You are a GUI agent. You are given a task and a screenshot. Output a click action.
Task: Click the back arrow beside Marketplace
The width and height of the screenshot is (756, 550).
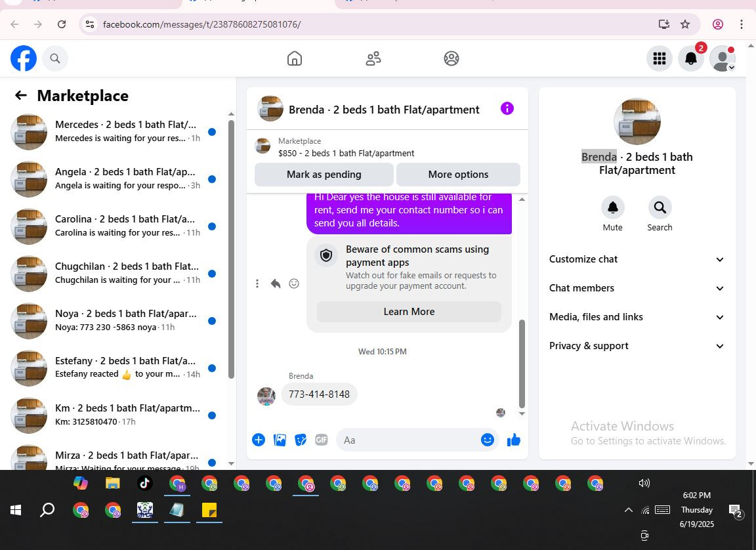pyautogui.click(x=21, y=95)
